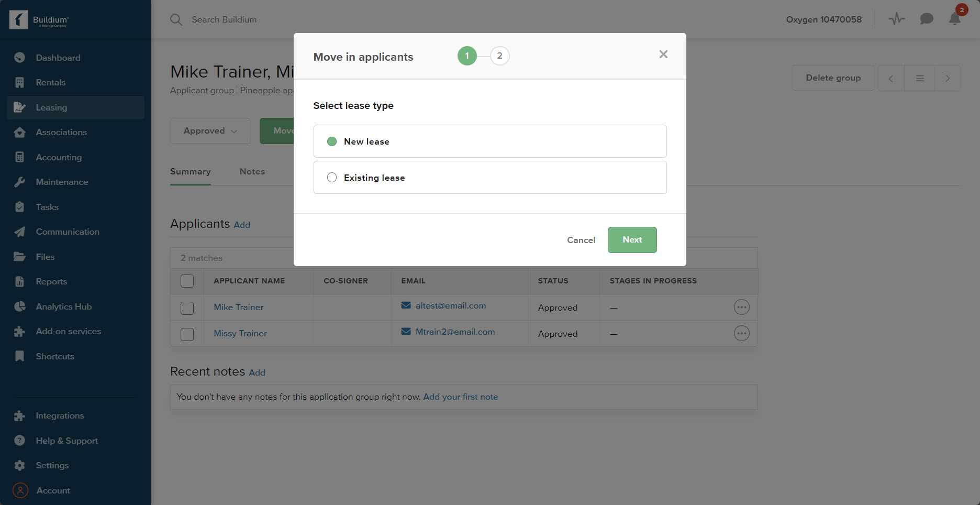This screenshot has height=505, width=980.
Task: Click the Files folder icon
Action: [x=20, y=257]
